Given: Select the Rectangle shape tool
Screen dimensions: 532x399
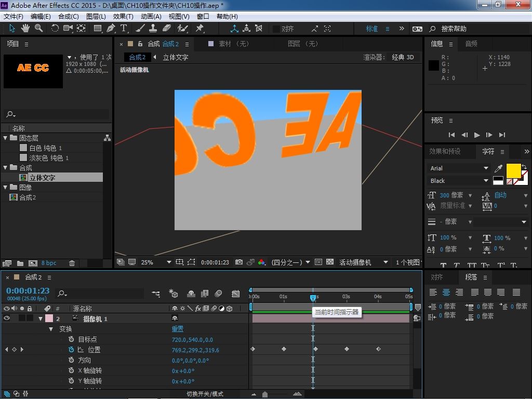Looking at the screenshot, I should (98, 29).
